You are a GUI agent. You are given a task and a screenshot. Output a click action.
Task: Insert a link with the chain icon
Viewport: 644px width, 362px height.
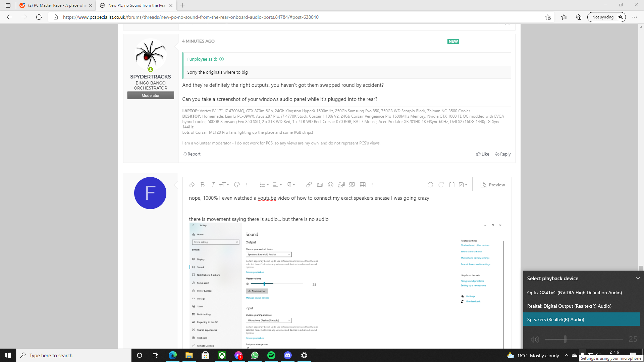pyautogui.click(x=309, y=185)
